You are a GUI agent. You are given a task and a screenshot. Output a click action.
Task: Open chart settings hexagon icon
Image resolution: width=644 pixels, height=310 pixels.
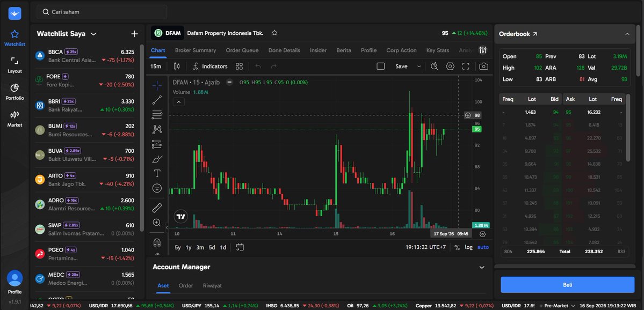pos(450,66)
